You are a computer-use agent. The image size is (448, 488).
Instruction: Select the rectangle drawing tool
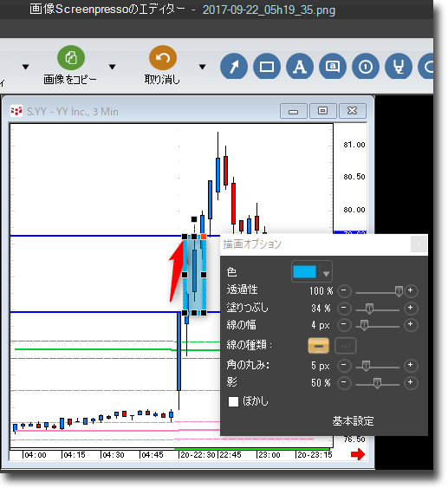(267, 66)
